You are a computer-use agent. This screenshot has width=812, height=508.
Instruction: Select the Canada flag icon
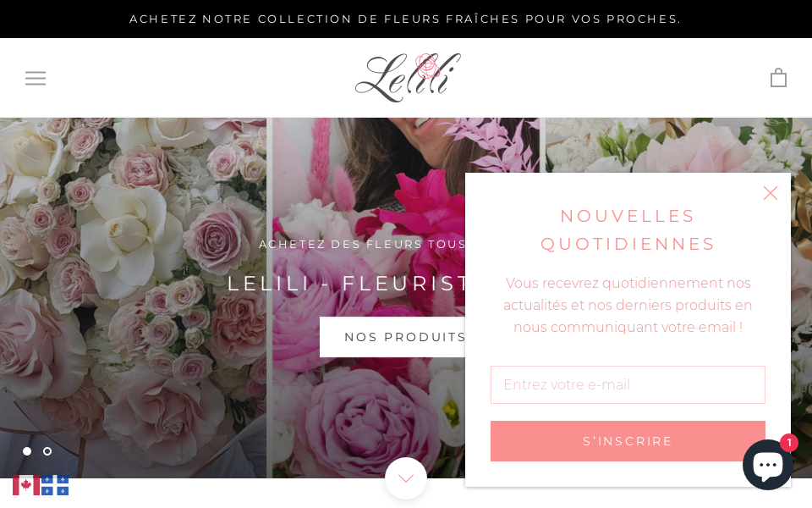[x=26, y=485]
